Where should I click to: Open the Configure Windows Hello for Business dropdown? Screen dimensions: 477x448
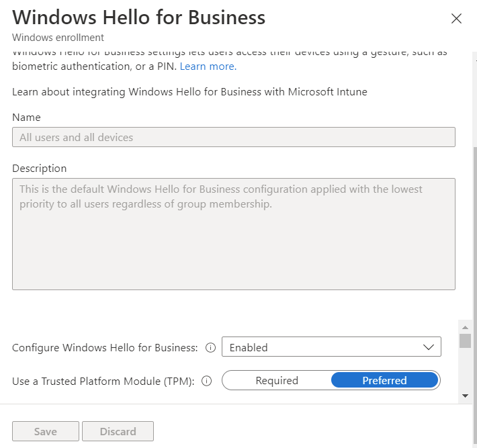coord(331,347)
